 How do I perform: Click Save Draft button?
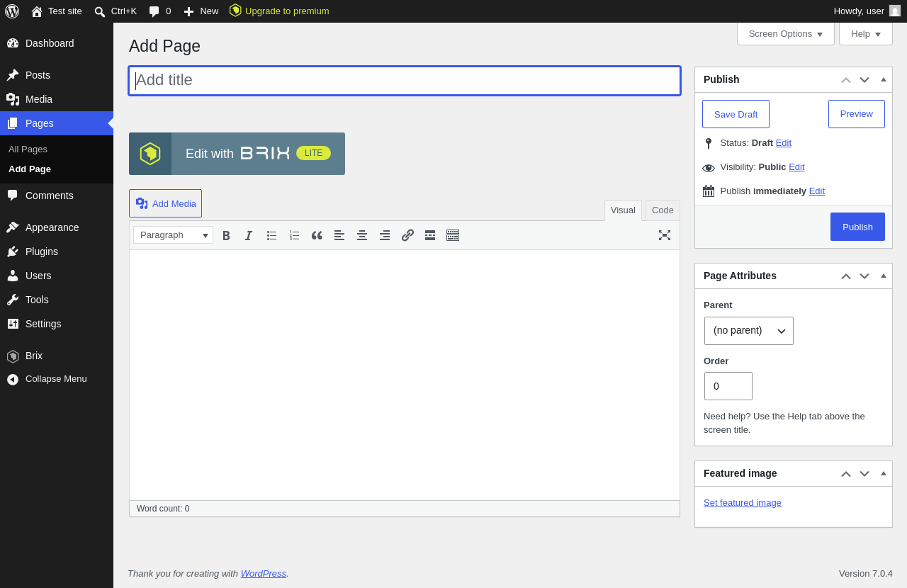point(736,114)
